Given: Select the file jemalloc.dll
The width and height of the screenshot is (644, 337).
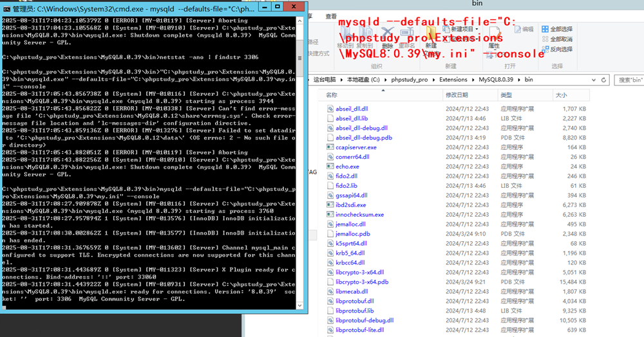Looking at the screenshot, I should tap(350, 224).
